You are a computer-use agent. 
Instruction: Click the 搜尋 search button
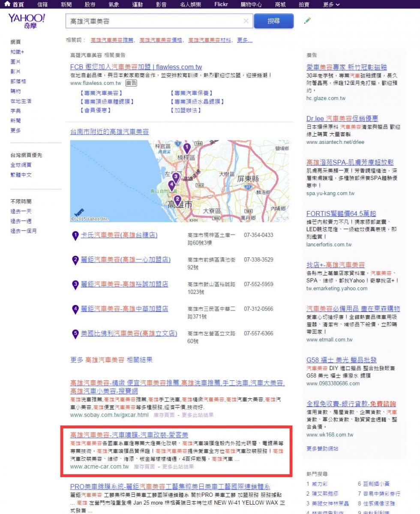tap(273, 21)
